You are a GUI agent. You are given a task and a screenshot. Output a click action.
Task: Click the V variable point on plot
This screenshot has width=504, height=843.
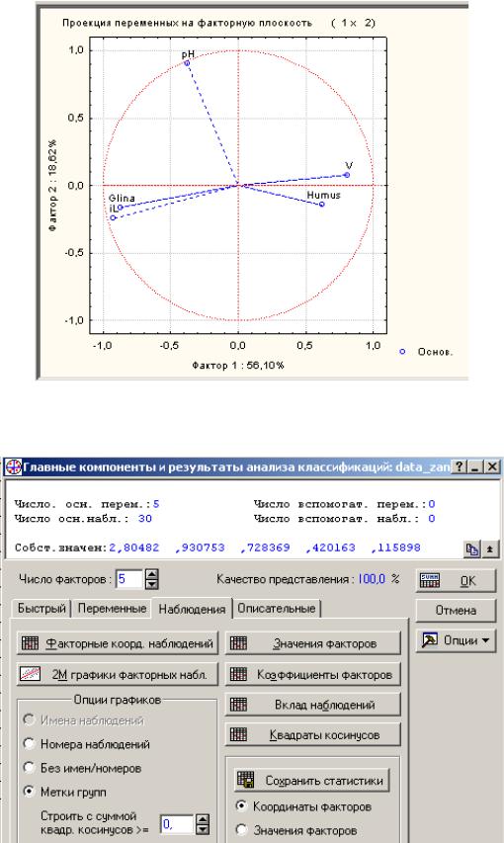347,175
